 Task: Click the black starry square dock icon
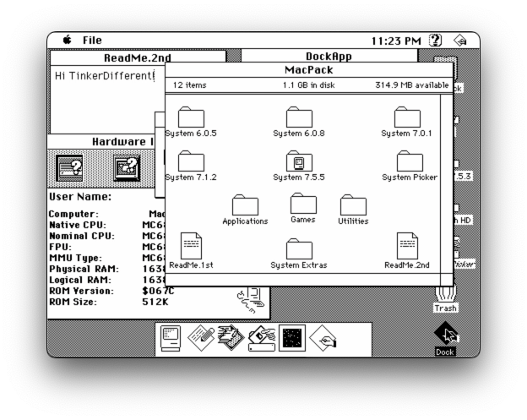click(x=292, y=338)
